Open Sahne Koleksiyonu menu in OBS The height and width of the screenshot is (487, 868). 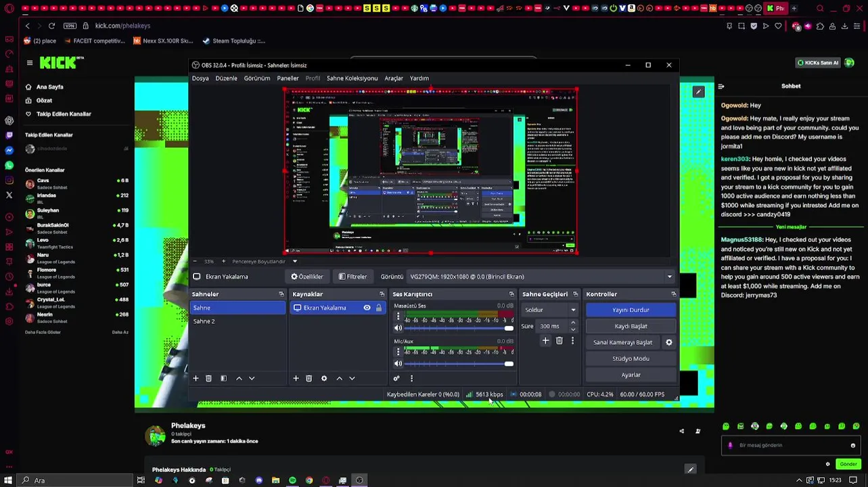click(352, 78)
